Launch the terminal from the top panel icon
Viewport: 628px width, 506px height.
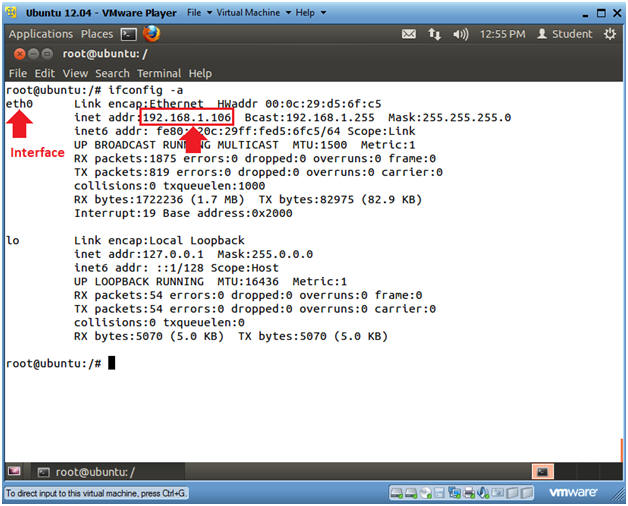point(129,34)
